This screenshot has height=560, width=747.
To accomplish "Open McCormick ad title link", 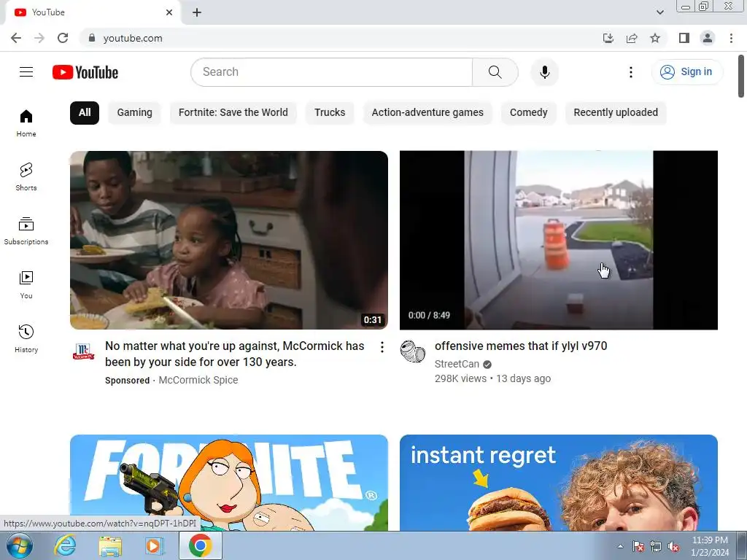I will [235, 354].
